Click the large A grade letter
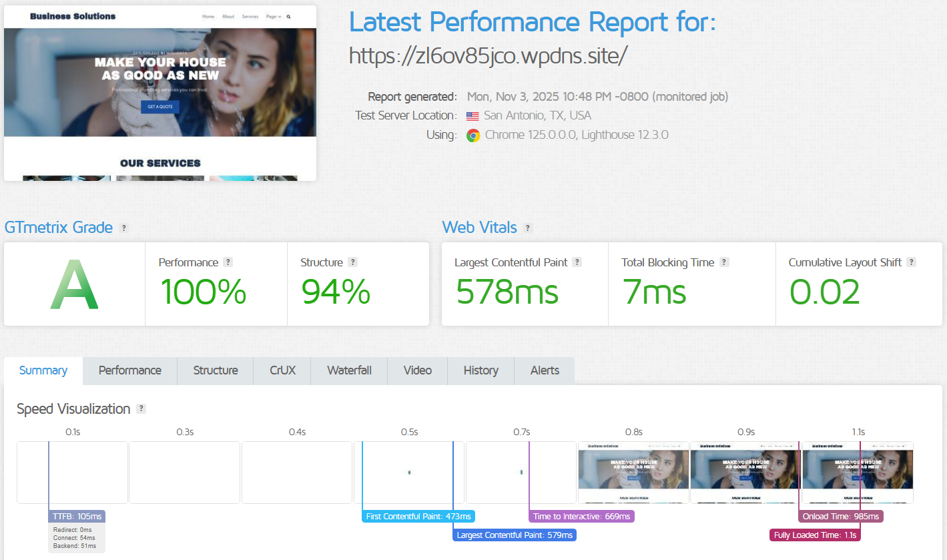947x560 pixels. point(75,286)
